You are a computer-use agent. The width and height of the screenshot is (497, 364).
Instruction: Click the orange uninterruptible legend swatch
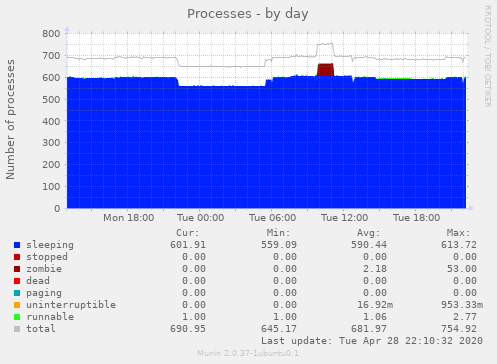17,305
